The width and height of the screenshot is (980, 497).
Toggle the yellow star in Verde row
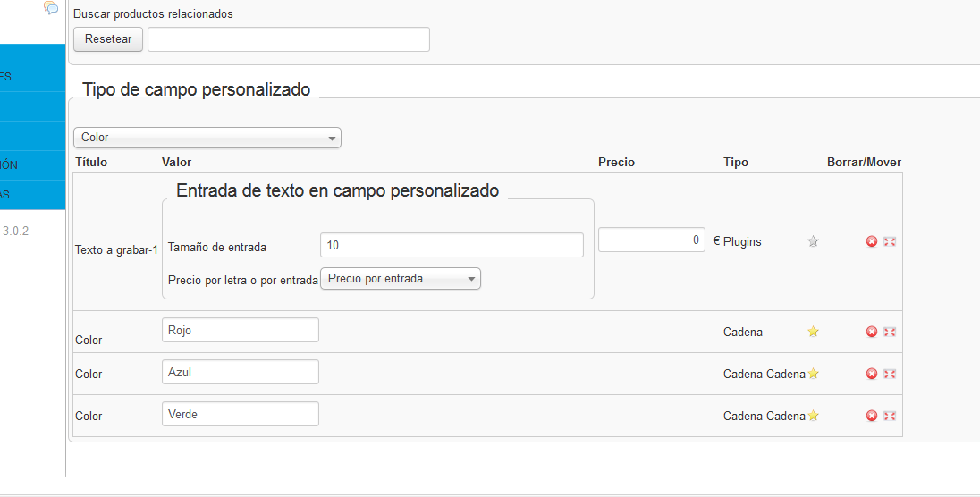813,416
